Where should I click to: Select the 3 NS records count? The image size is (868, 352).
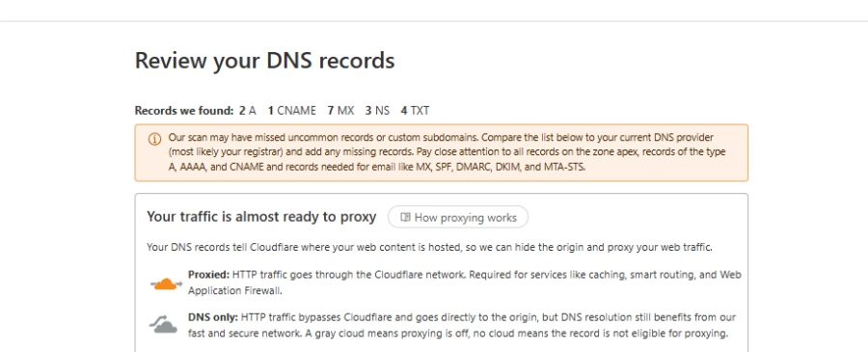click(377, 111)
